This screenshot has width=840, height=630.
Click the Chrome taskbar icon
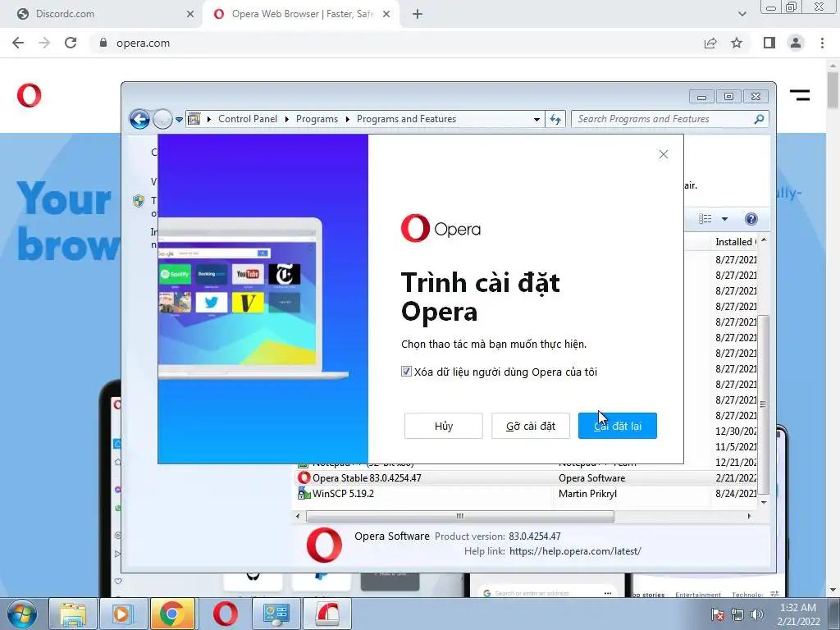tap(171, 614)
